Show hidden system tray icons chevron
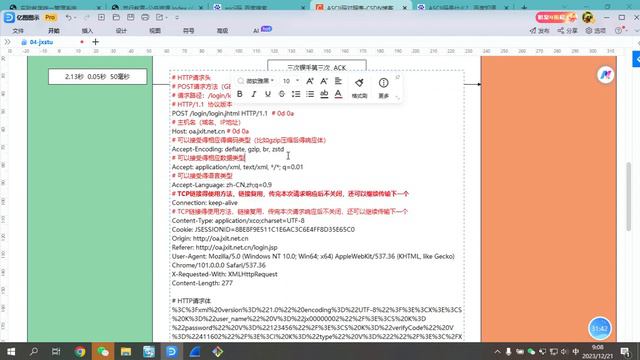The image size is (640, 360). [497, 351]
